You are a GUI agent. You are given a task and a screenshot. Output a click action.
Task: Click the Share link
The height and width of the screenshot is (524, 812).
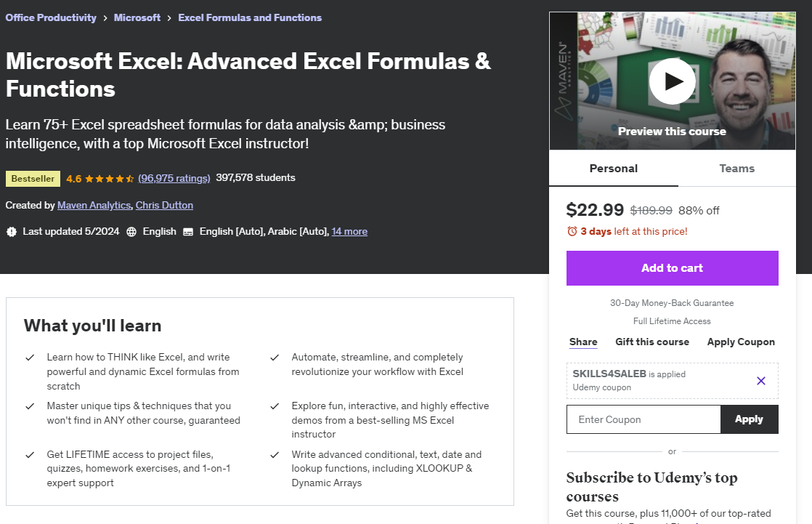click(583, 342)
